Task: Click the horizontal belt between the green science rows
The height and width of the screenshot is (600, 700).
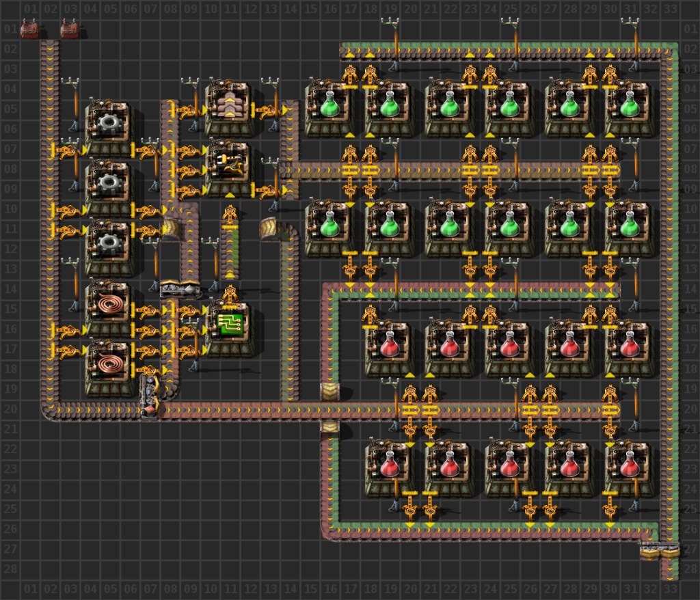Action: point(451,169)
